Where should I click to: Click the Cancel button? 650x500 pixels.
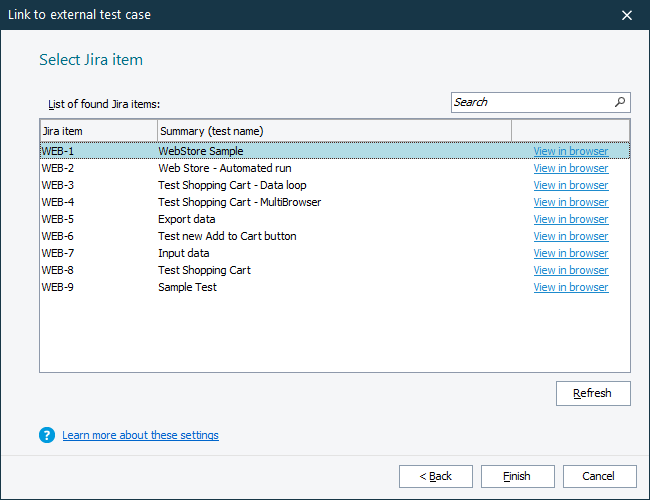(x=599, y=476)
